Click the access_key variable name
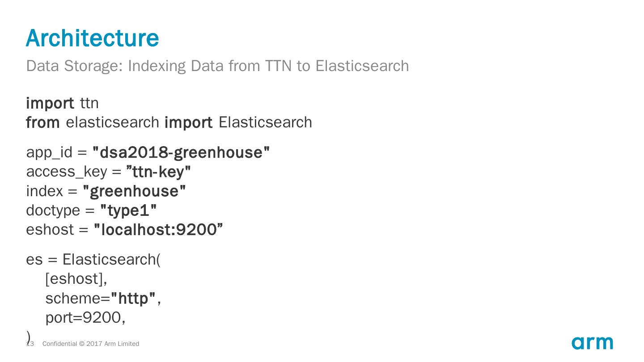The height and width of the screenshot is (362, 644). (x=67, y=172)
